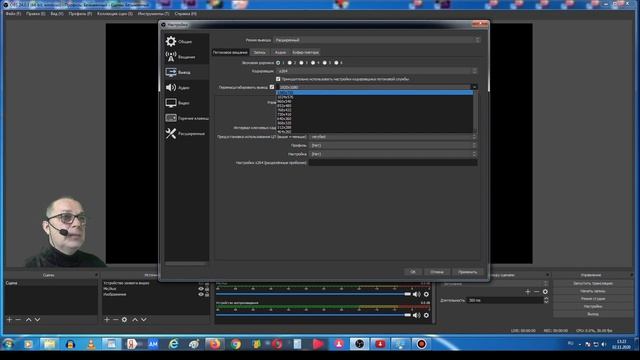The height and width of the screenshot is (360, 640).
Task: Add scene transition with plus icon
Action: click(x=528, y=292)
